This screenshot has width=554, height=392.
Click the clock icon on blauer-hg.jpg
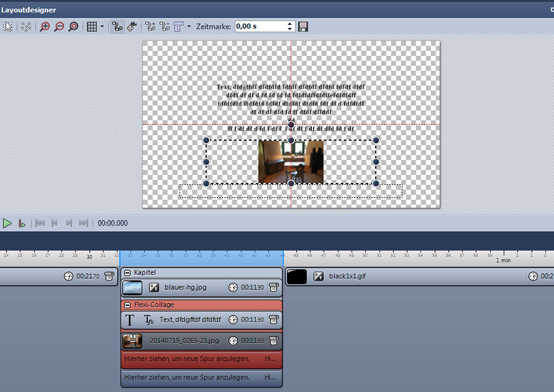tap(233, 288)
